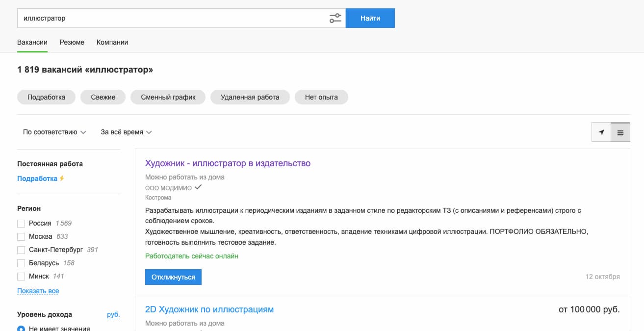Select the list view icon
This screenshot has width=644, height=331.
tap(620, 132)
